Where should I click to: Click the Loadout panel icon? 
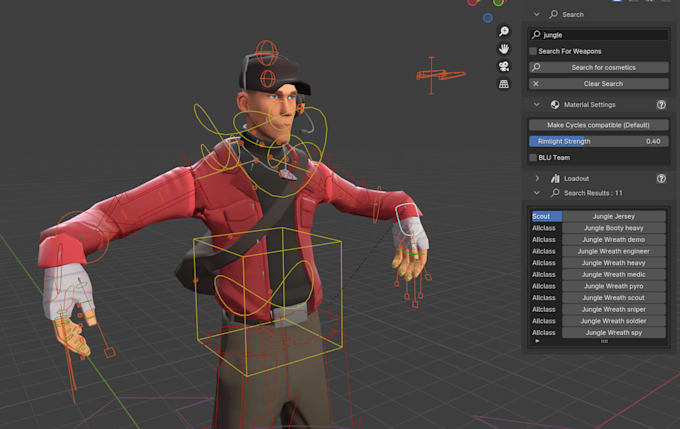point(555,178)
